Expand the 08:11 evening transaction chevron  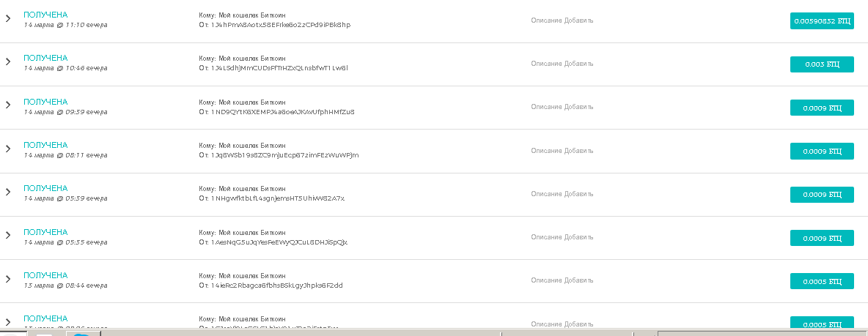click(8, 149)
